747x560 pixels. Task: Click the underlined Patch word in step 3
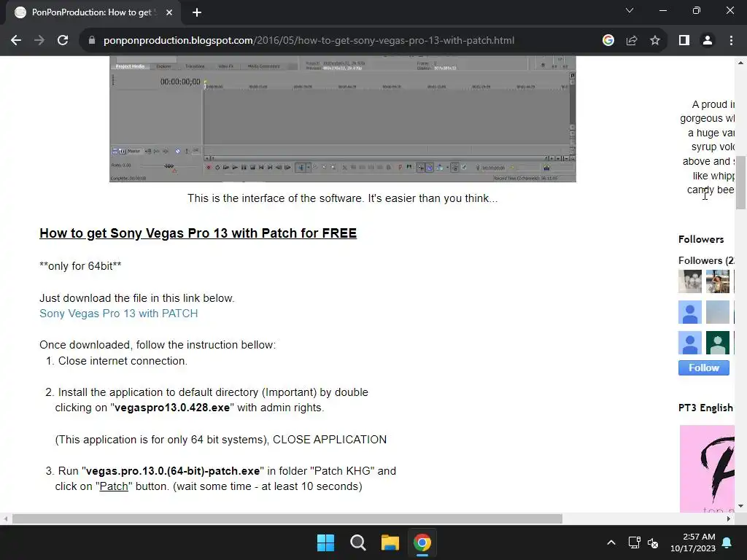pos(114,486)
